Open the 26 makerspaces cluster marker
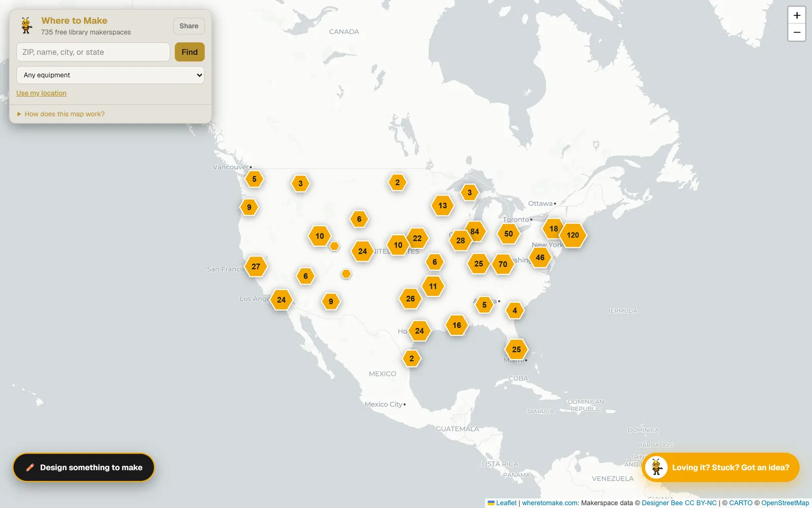Viewport: 812px width, 508px height. (411, 299)
